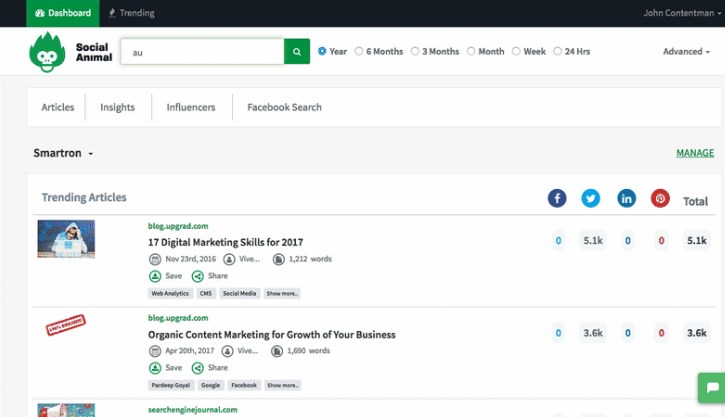Click calendar icon beside Apr 20th, 2017
Screen dimensions: 725x417
(155, 351)
